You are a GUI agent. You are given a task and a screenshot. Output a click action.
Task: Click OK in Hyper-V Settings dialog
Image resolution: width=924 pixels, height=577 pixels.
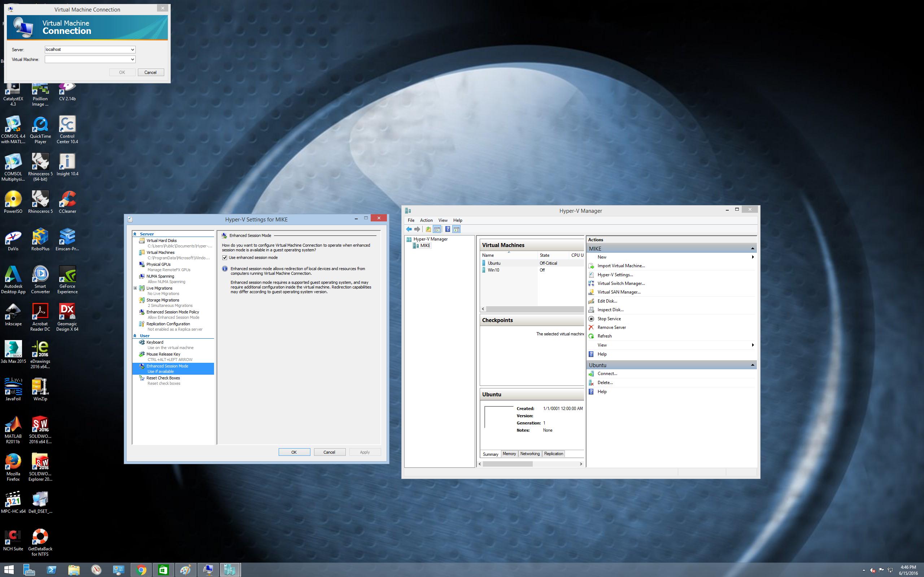pyautogui.click(x=294, y=452)
